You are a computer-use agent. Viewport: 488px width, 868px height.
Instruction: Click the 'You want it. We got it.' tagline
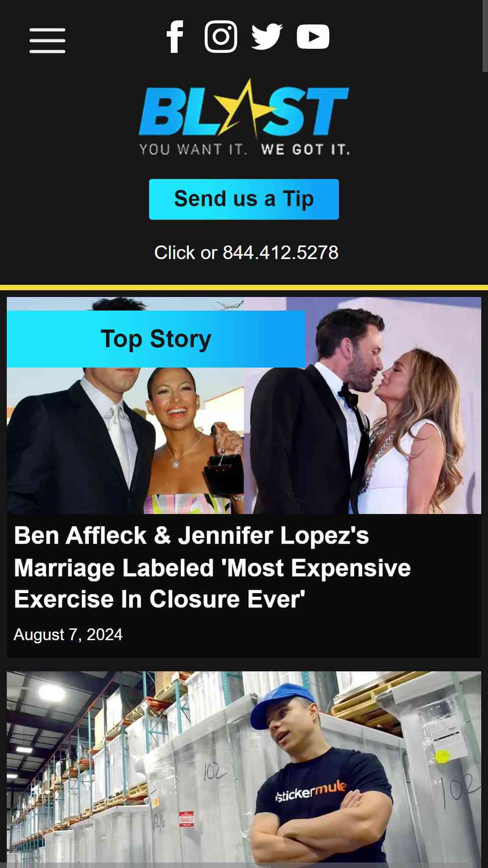pyautogui.click(x=245, y=149)
